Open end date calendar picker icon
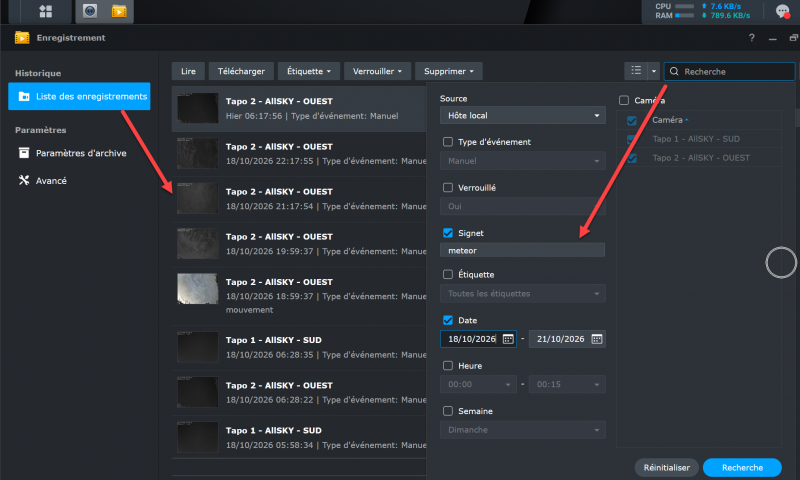The width and height of the screenshot is (800, 480). coord(596,339)
